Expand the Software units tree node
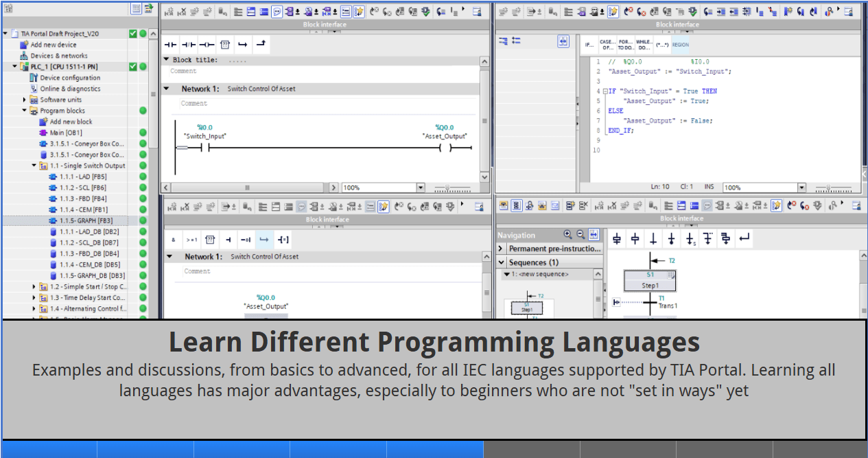 click(x=25, y=100)
